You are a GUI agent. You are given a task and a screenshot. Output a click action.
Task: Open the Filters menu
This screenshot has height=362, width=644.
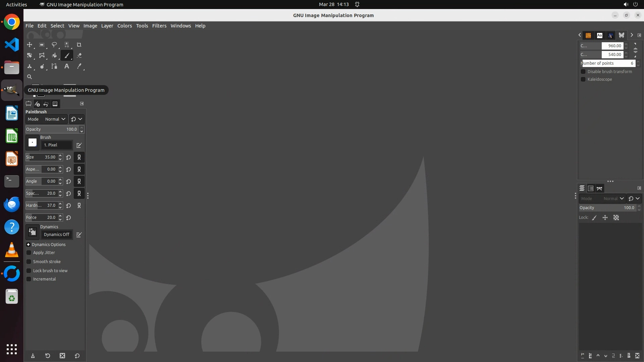pyautogui.click(x=159, y=26)
